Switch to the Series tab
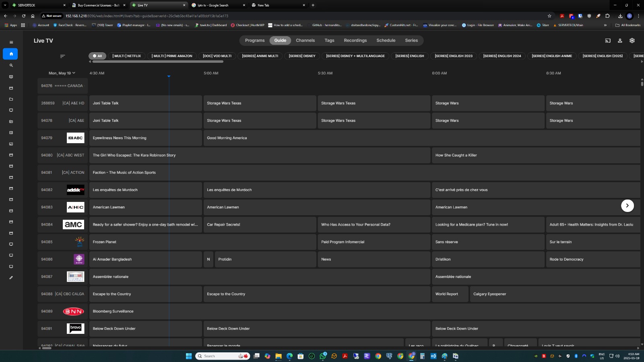The image size is (644, 362). (411, 41)
